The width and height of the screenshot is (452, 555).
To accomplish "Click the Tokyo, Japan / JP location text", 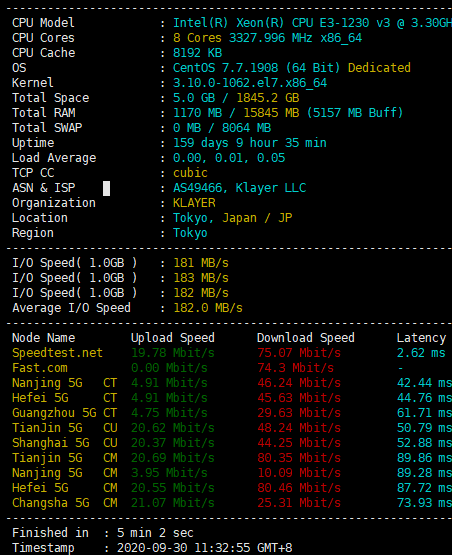I will [233, 218].
